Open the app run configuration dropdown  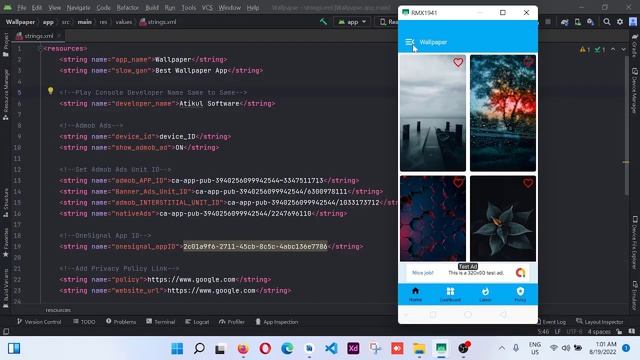(x=352, y=22)
